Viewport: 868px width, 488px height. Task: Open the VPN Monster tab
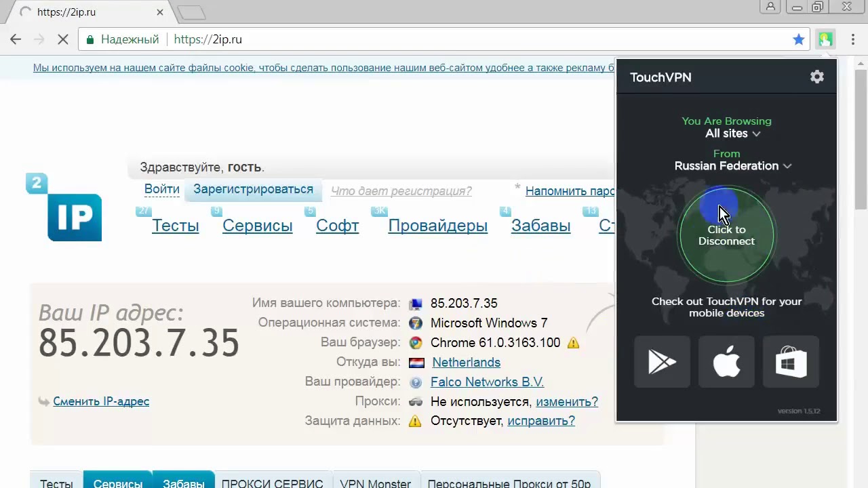point(376,480)
